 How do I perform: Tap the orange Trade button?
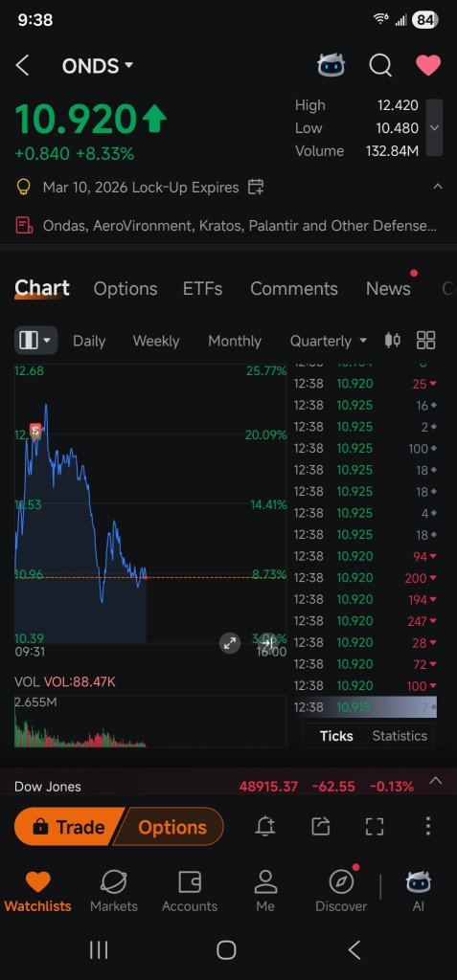click(x=68, y=826)
